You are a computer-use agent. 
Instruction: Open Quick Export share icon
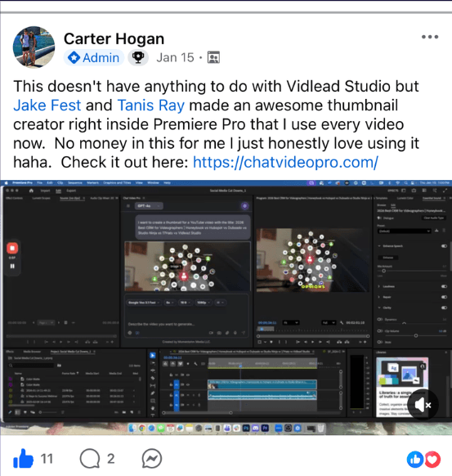(414, 191)
